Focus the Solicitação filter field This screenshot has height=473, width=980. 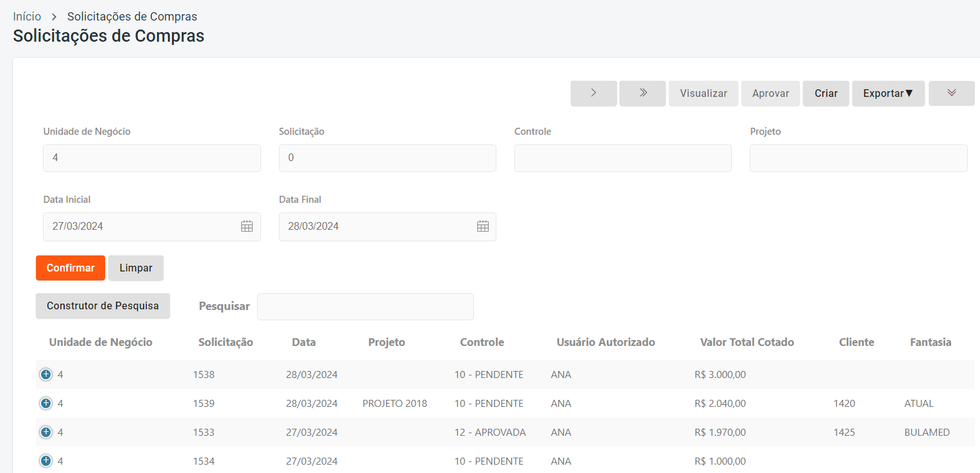(x=387, y=158)
